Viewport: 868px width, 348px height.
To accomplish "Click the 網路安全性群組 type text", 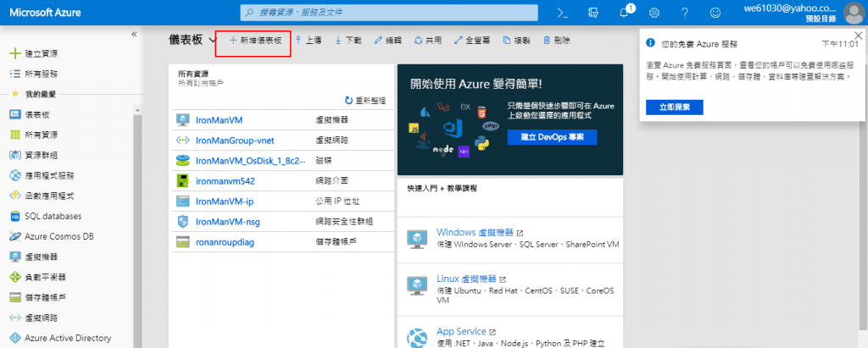I will 343,222.
